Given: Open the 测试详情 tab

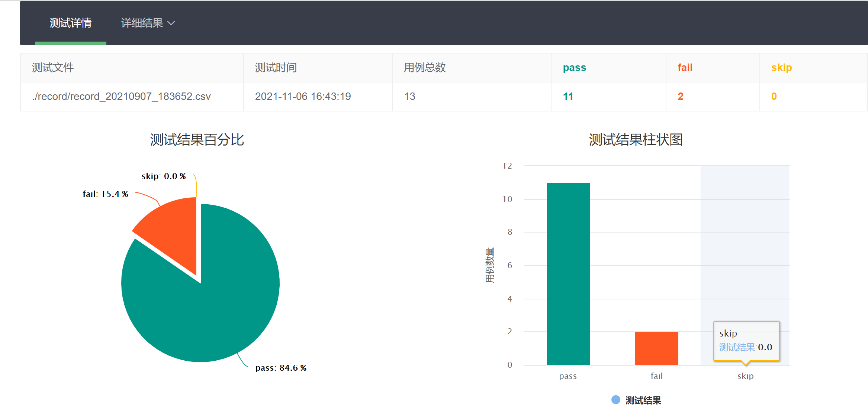Looking at the screenshot, I should (x=70, y=23).
